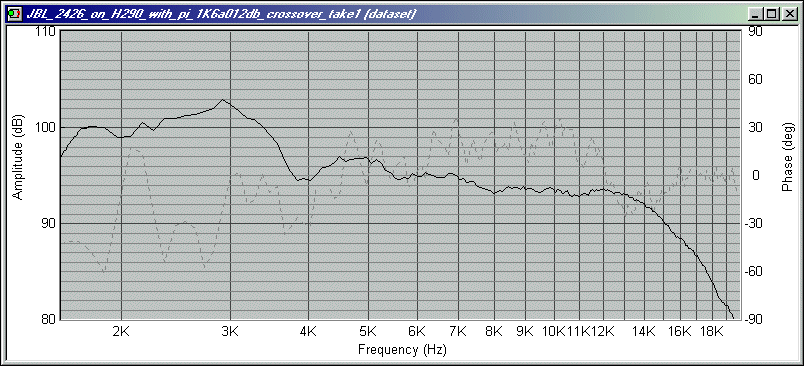
Task: Click the 14K frequency tick label
Action: (644, 331)
